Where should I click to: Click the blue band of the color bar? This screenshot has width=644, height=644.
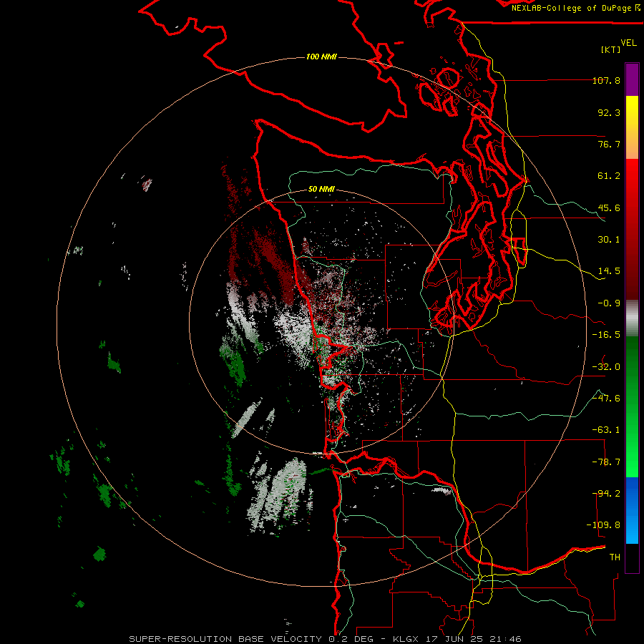tap(632, 510)
